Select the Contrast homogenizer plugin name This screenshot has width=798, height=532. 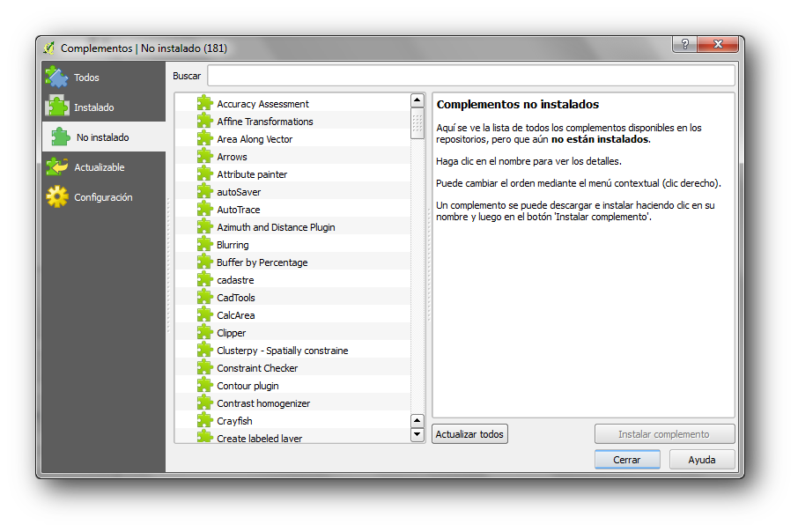[263, 403]
